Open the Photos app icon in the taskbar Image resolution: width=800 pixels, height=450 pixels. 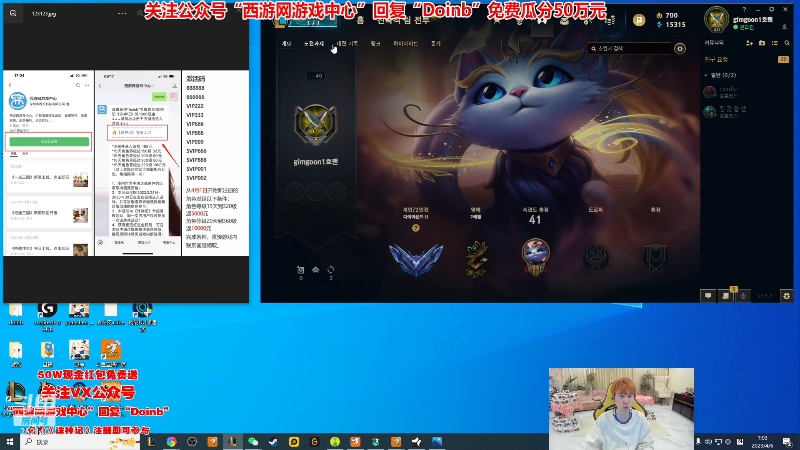click(437, 442)
